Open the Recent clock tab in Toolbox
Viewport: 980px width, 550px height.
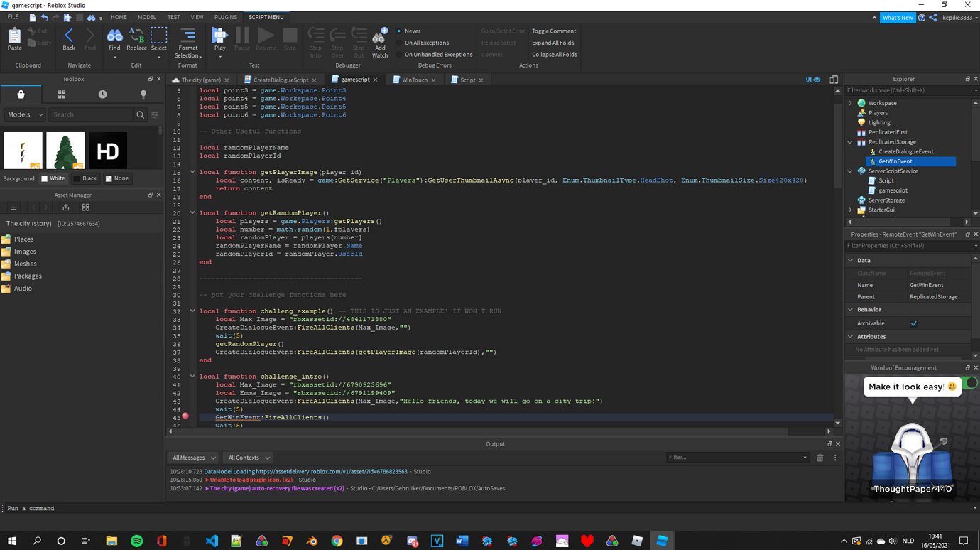tap(102, 95)
